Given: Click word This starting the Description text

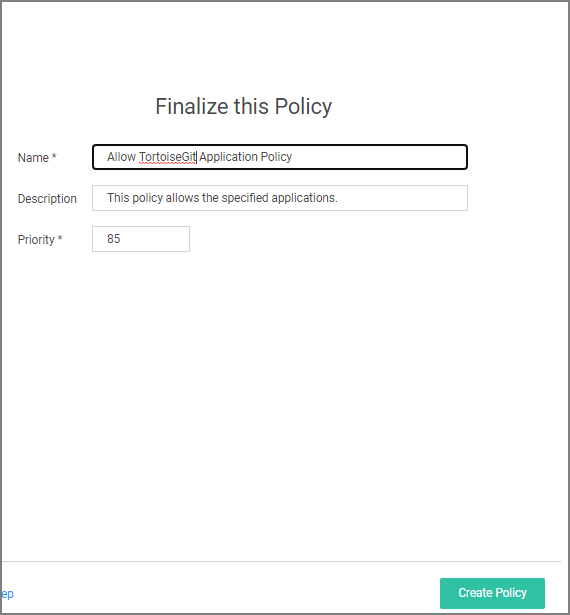Looking at the screenshot, I should (118, 198).
